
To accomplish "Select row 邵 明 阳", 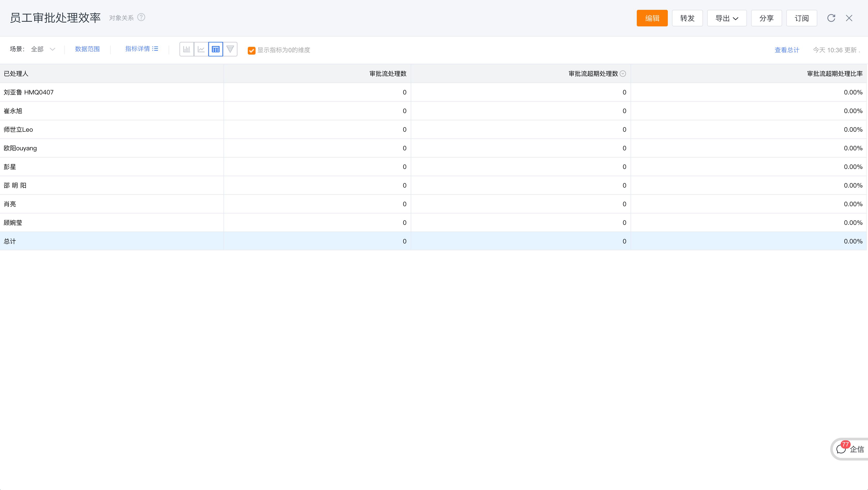I will [433, 185].
